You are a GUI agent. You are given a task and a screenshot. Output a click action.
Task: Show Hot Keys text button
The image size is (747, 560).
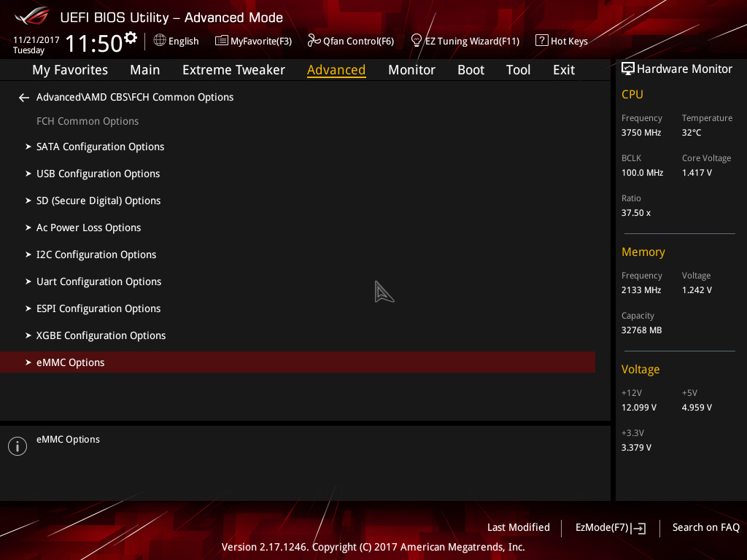(569, 41)
